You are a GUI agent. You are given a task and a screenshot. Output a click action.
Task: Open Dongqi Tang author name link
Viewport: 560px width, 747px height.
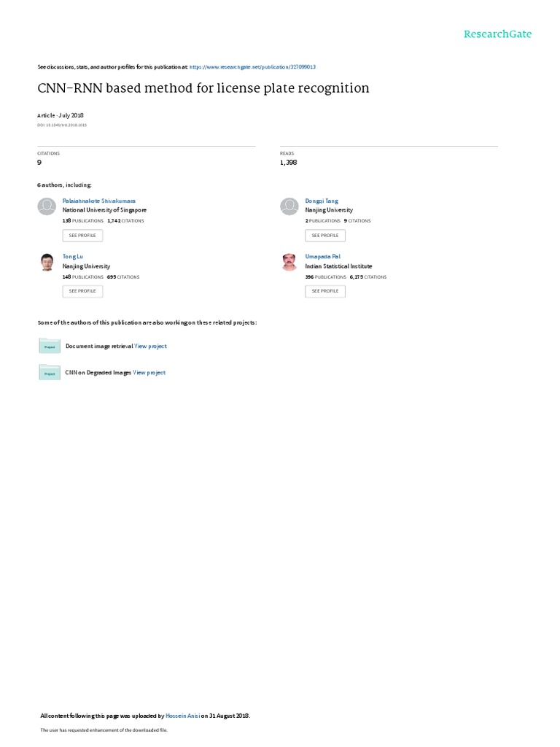[x=322, y=201]
